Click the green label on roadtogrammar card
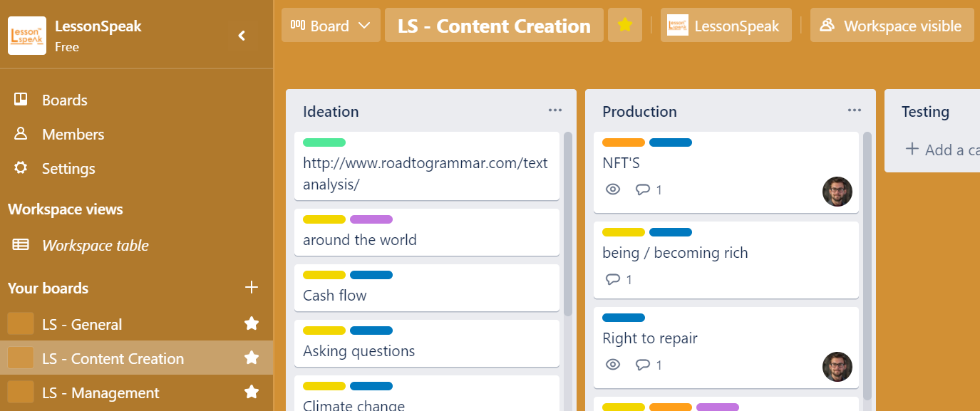This screenshot has height=411, width=980. [324, 142]
